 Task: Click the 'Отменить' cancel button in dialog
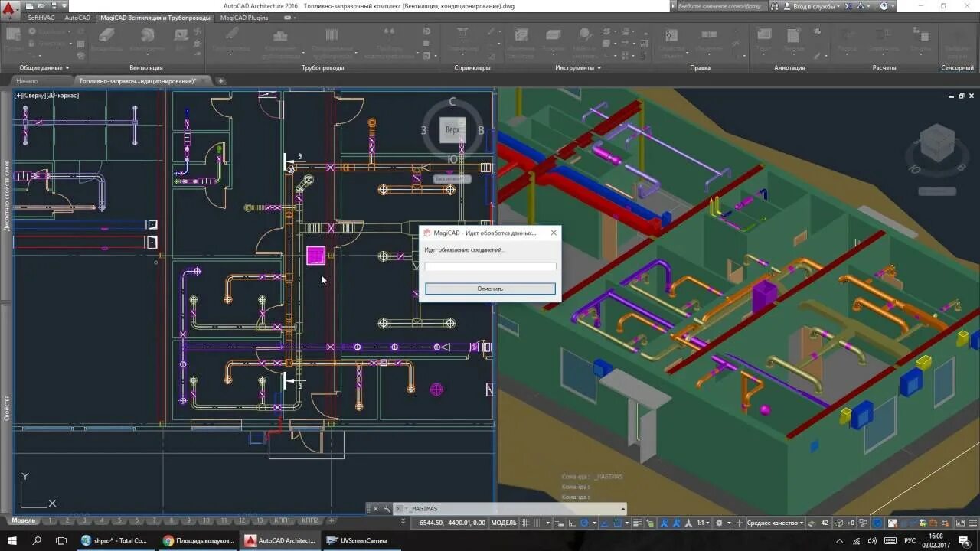point(490,289)
